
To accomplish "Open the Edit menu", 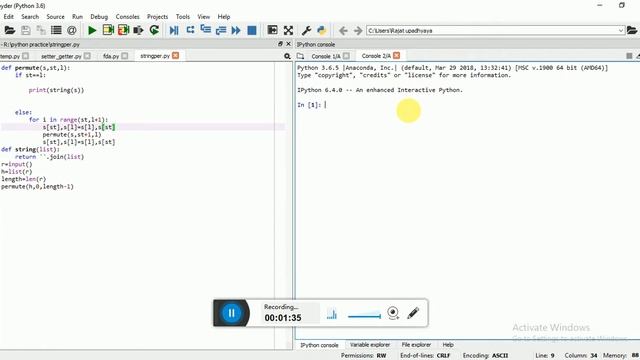I will [x=9, y=17].
